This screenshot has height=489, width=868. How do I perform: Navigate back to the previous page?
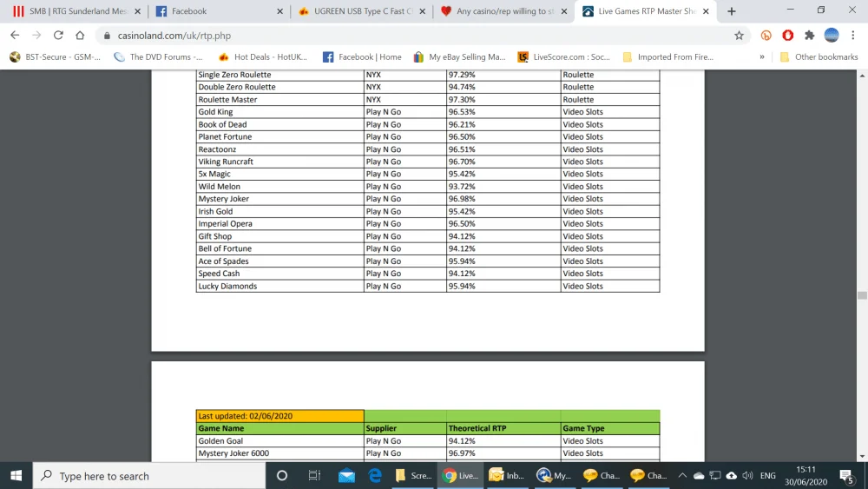(15, 36)
